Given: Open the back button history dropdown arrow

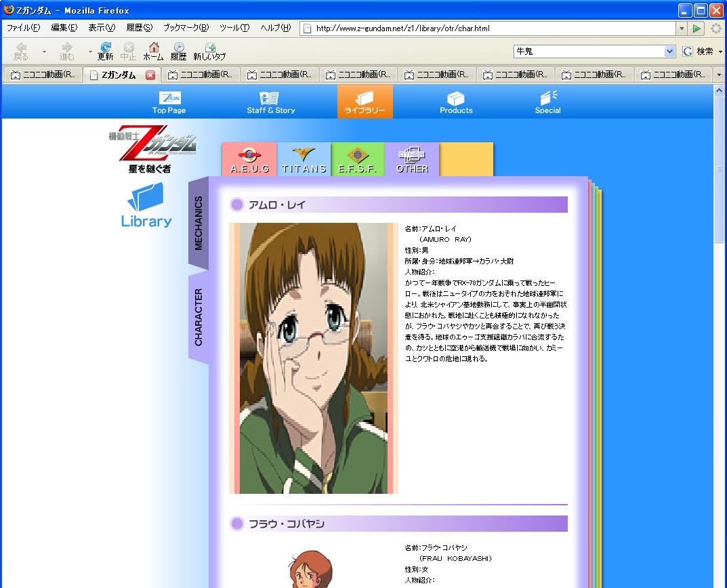Looking at the screenshot, I should coord(44,51).
